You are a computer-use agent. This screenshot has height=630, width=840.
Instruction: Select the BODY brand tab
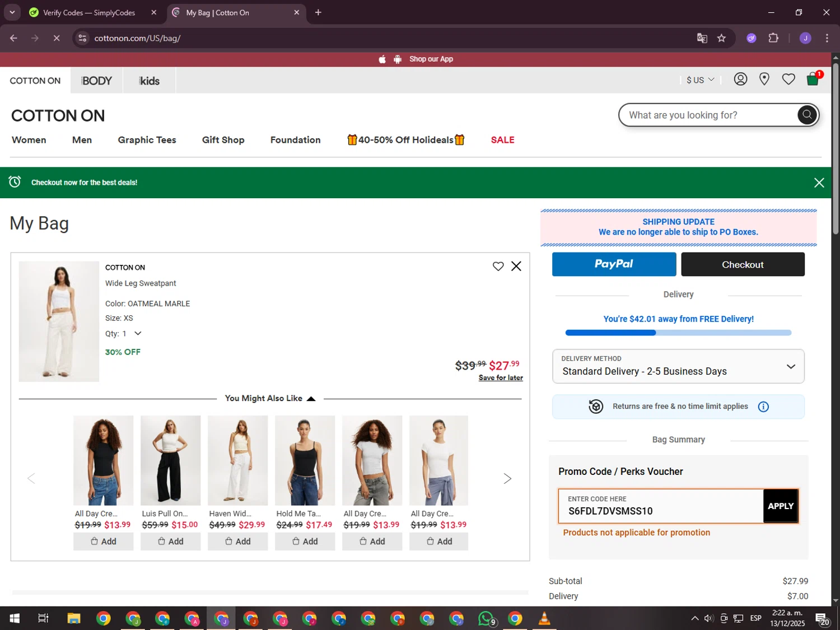[96, 81]
